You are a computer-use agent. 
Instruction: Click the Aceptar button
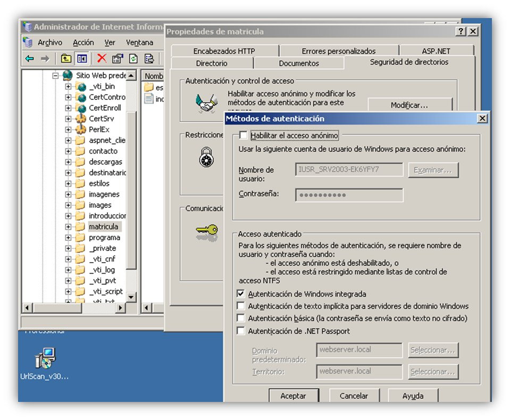[294, 396]
